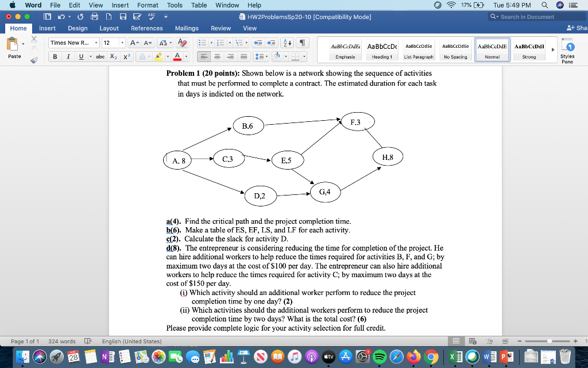The height and width of the screenshot is (368, 588).
Task: Click the Share button
Action: pyautogui.click(x=577, y=28)
